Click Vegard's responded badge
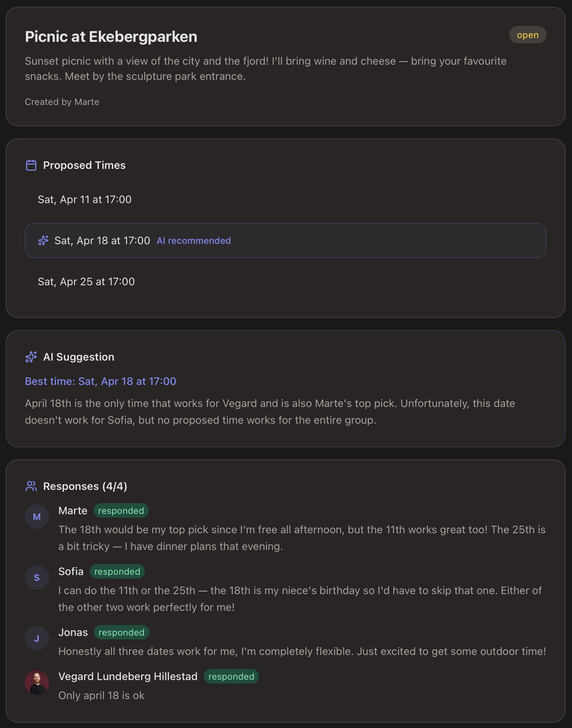Image resolution: width=572 pixels, height=728 pixels. 231,677
